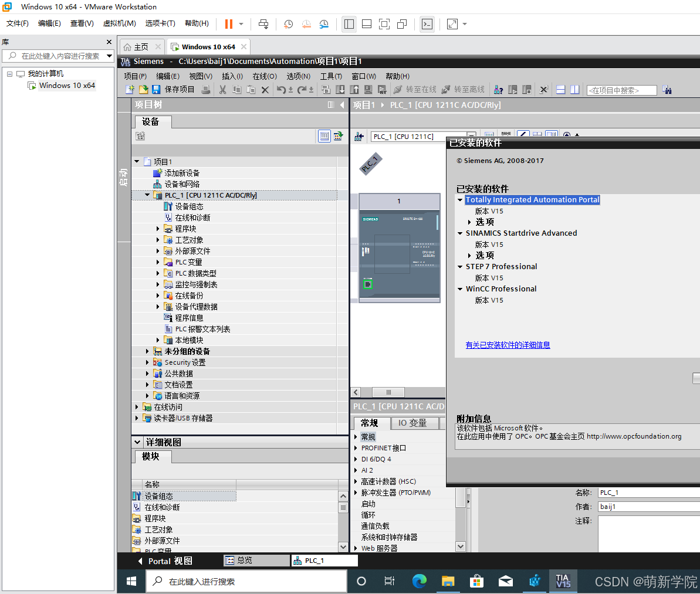Viewport: 700px width, 594px height.
Task: Delete selected object with X icon
Action: point(265,90)
